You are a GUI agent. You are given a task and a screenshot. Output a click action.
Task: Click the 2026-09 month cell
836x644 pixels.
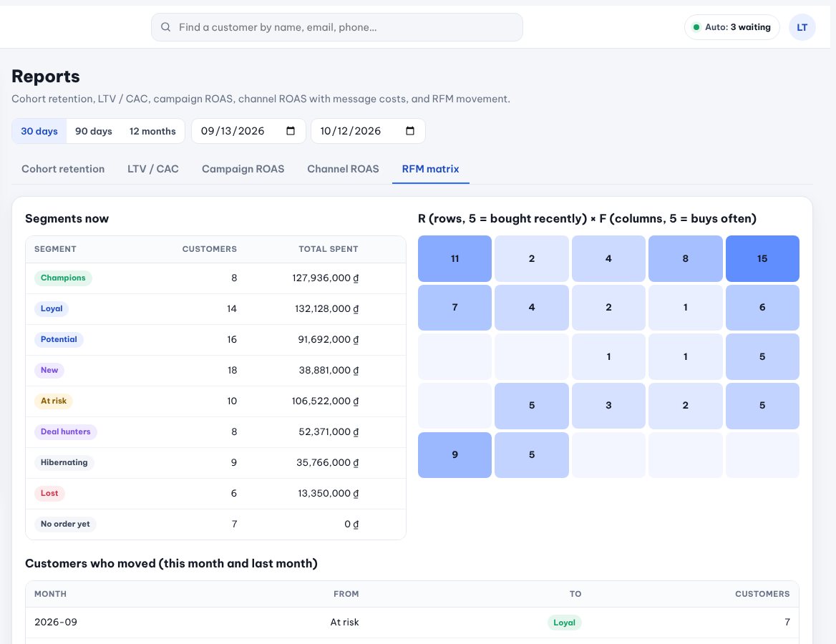(56, 622)
